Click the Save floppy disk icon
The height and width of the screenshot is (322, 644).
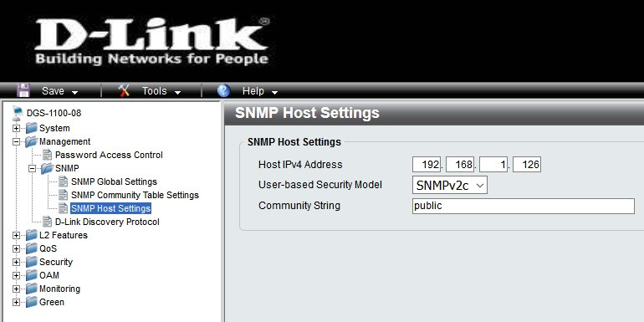click(23, 90)
